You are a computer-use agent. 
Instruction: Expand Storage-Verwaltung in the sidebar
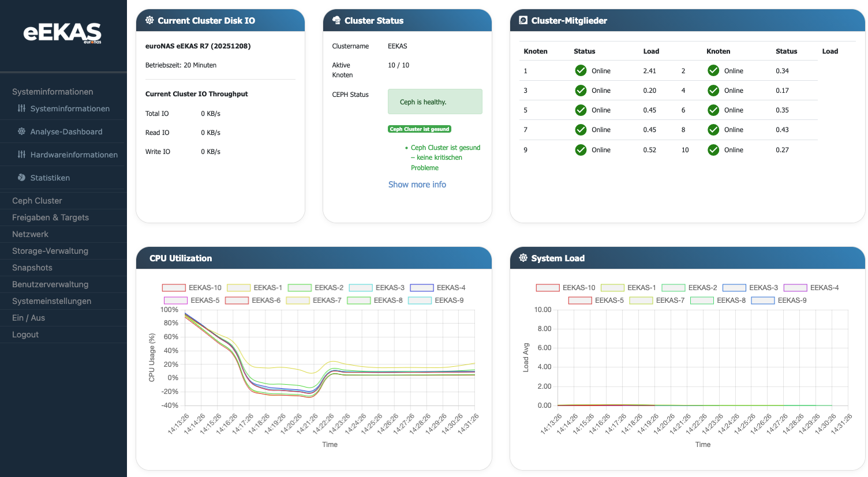(x=50, y=251)
